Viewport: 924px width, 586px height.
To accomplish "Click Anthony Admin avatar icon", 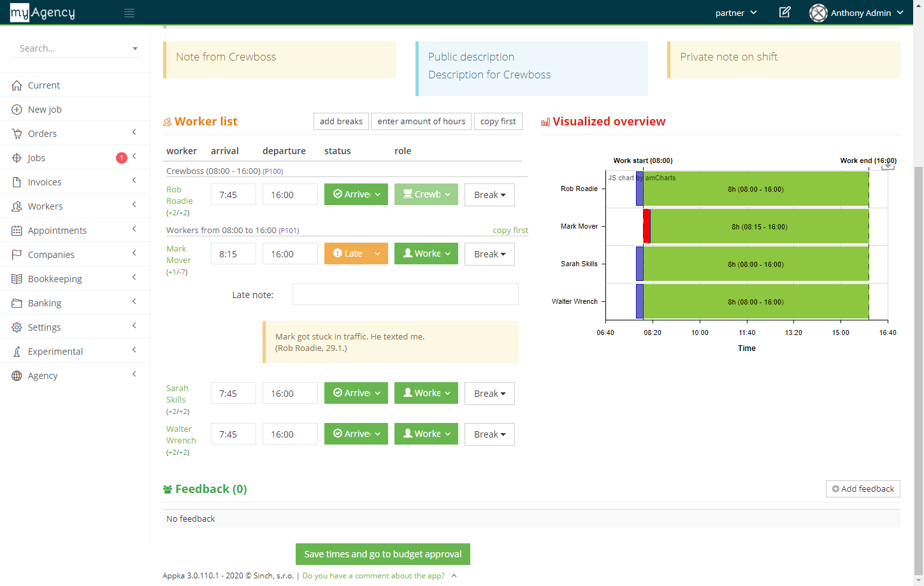I will (818, 13).
